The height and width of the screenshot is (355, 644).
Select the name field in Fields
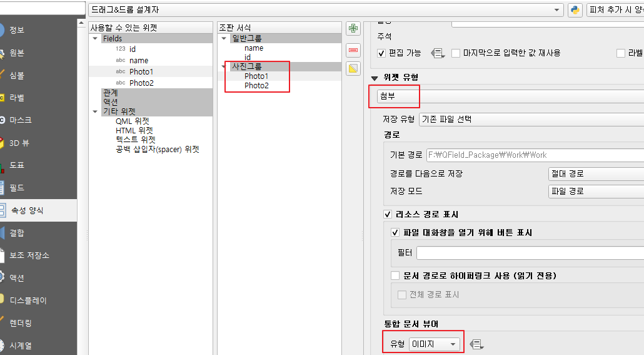[x=138, y=61]
